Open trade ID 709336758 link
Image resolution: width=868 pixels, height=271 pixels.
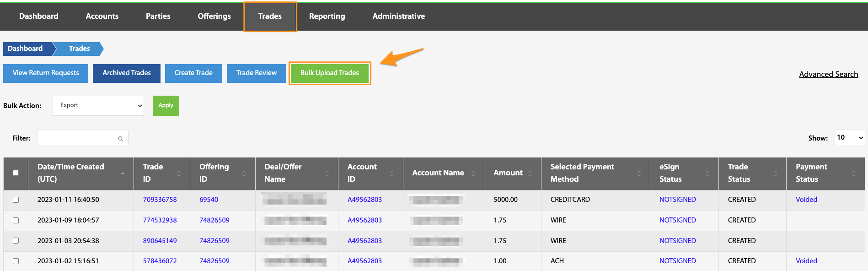(x=160, y=200)
